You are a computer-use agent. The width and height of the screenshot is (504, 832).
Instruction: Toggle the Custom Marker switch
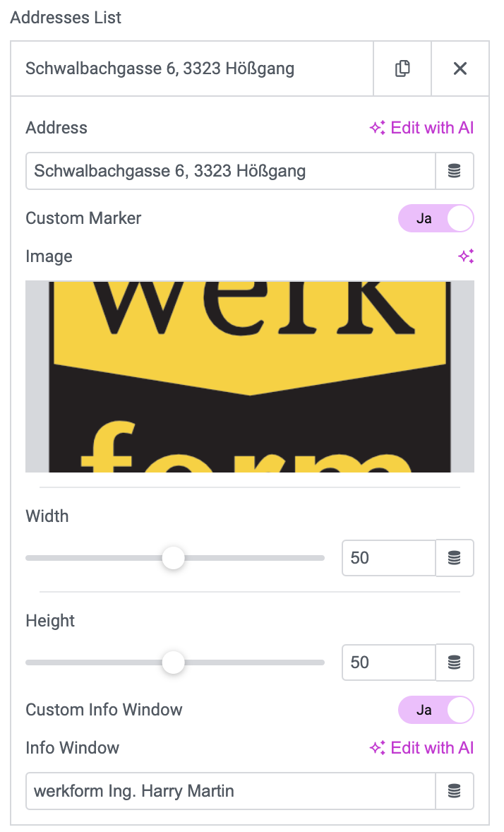(x=436, y=218)
